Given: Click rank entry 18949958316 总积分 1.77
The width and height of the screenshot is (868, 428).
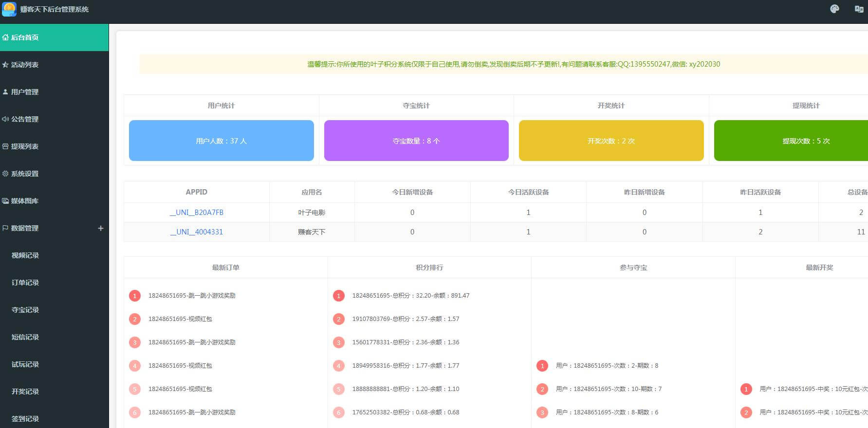Looking at the screenshot, I should tap(406, 366).
